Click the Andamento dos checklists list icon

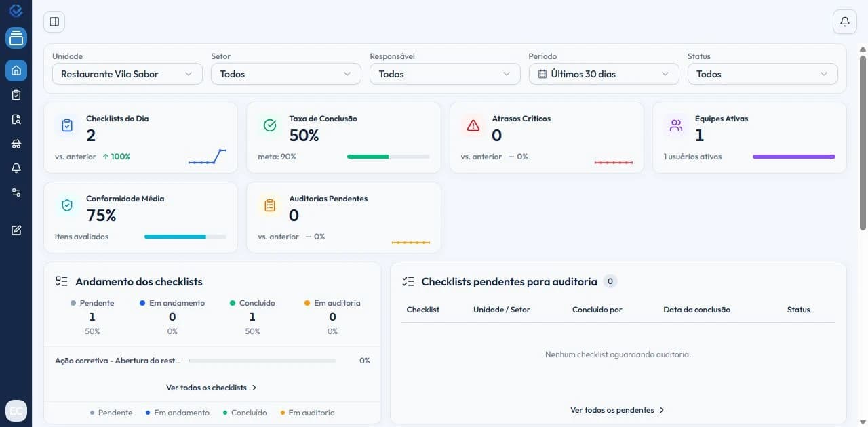click(x=62, y=281)
